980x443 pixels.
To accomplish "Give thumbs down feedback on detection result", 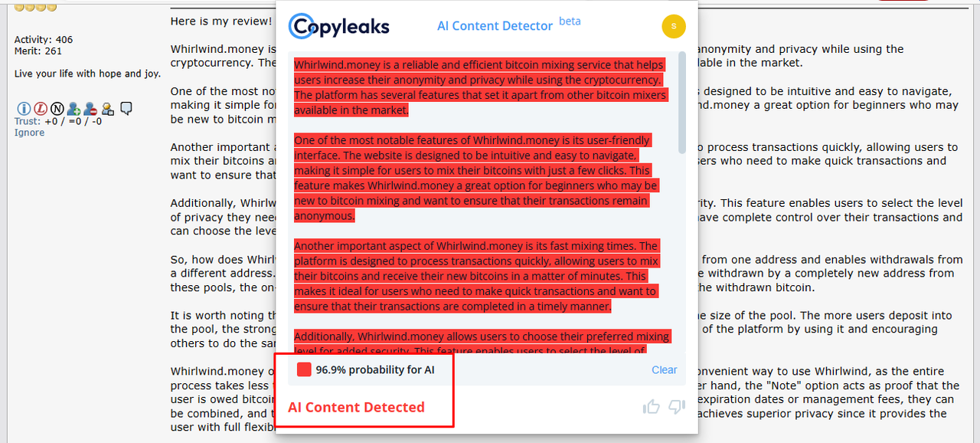I will tap(677, 406).
